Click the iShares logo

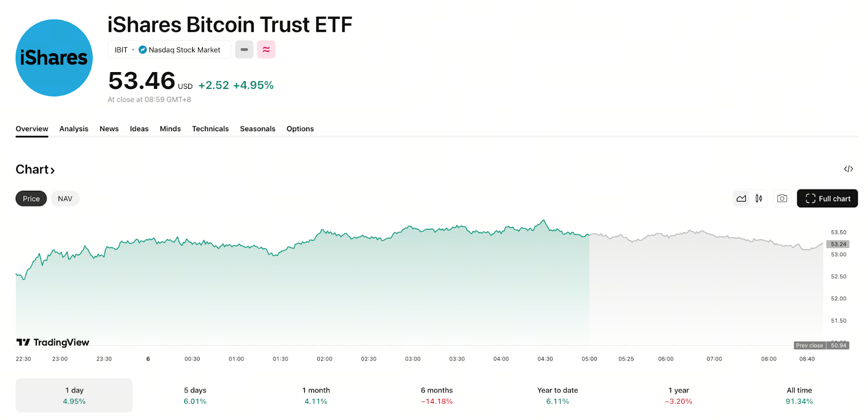54,58
